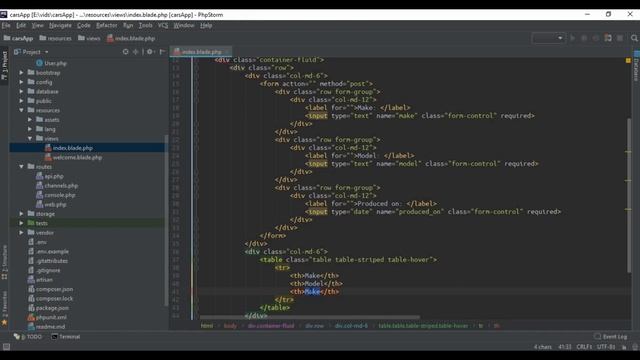Click editor vertical scrollbar
This screenshot has width=640, height=360.
629,195
